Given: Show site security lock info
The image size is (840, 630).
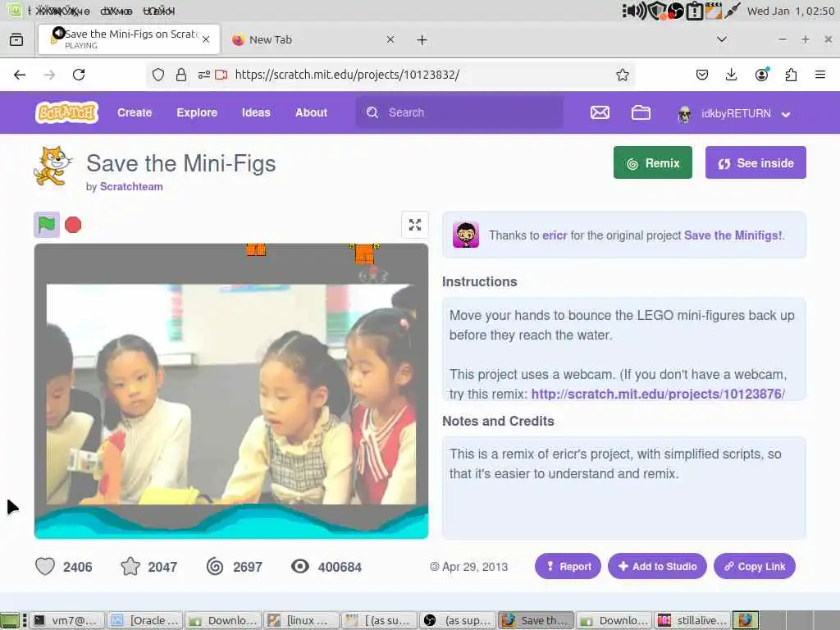Looking at the screenshot, I should (x=181, y=75).
